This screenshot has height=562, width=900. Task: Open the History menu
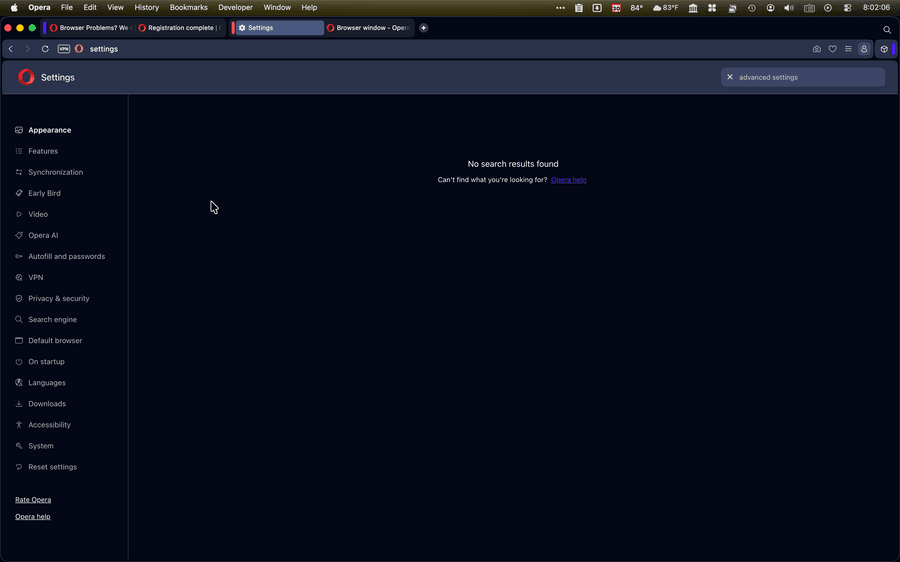[146, 7]
